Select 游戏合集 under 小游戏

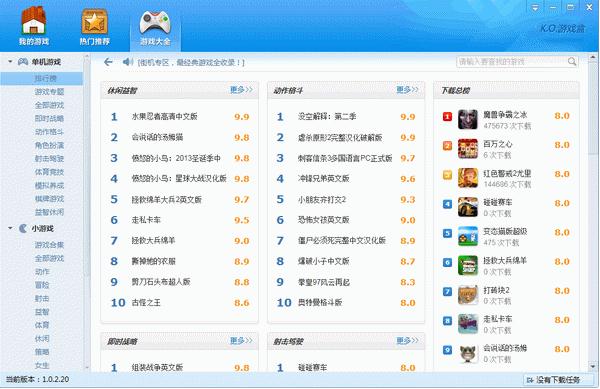pyautogui.click(x=49, y=245)
